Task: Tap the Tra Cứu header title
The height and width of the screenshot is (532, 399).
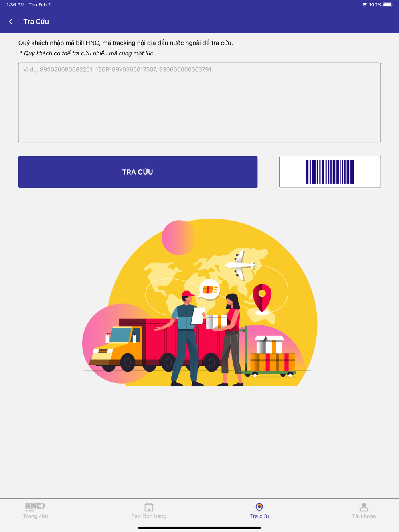Action: pyautogui.click(x=36, y=22)
